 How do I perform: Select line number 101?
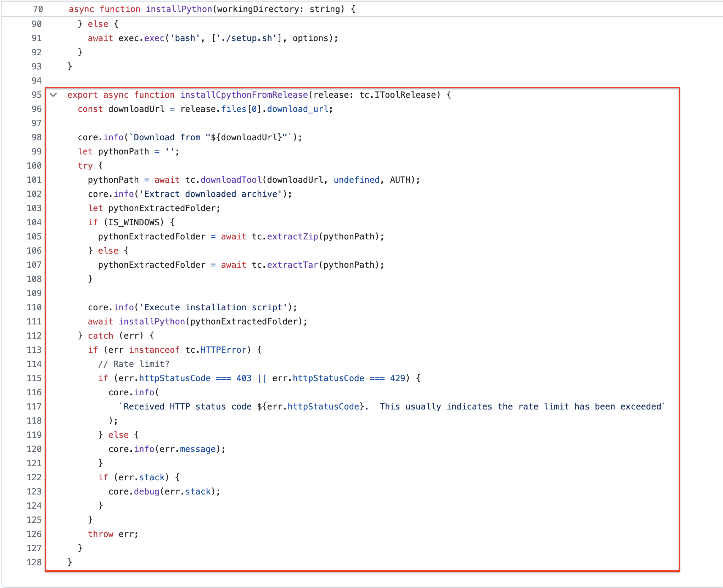point(34,180)
